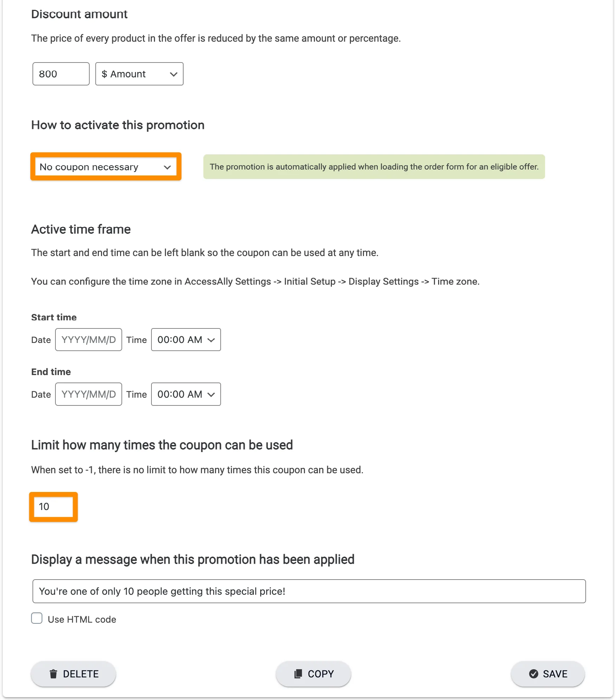Open the Start time hour dropdown
Viewport: 615px width, 700px height.
(186, 339)
